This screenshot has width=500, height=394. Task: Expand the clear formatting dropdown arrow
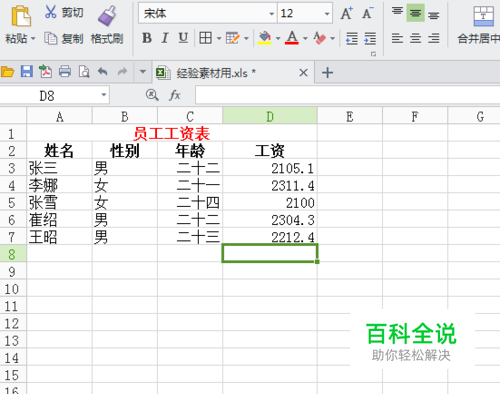pyautogui.click(x=332, y=39)
